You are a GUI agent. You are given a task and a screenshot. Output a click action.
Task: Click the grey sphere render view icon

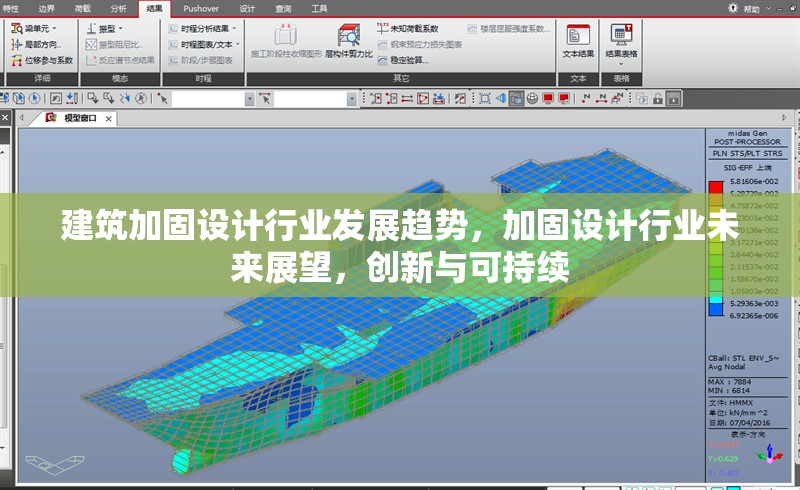pos(532,99)
